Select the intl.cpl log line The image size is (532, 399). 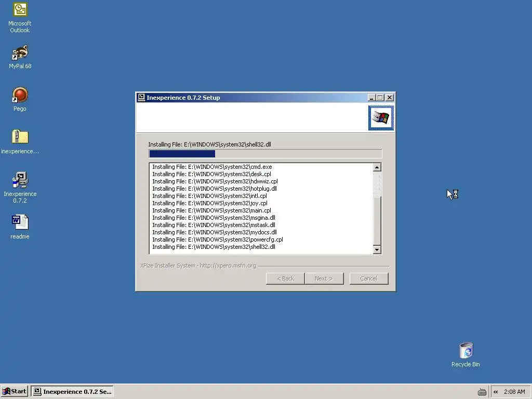pos(210,196)
